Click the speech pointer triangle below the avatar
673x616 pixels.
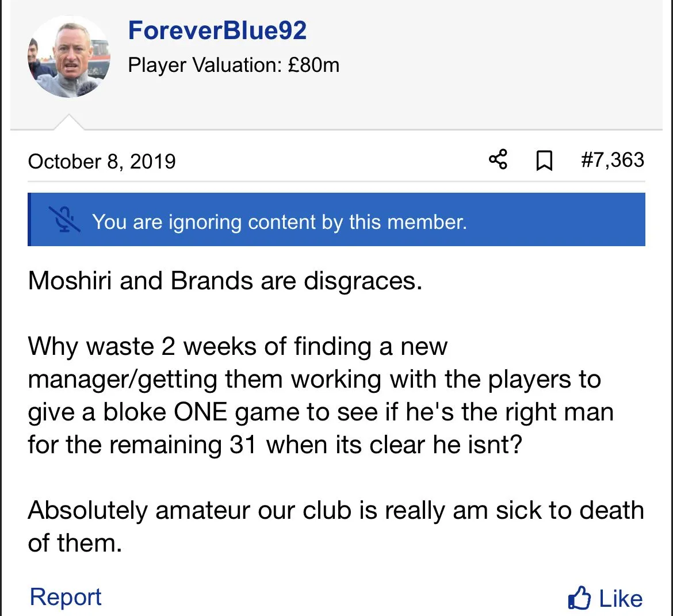[x=68, y=122]
